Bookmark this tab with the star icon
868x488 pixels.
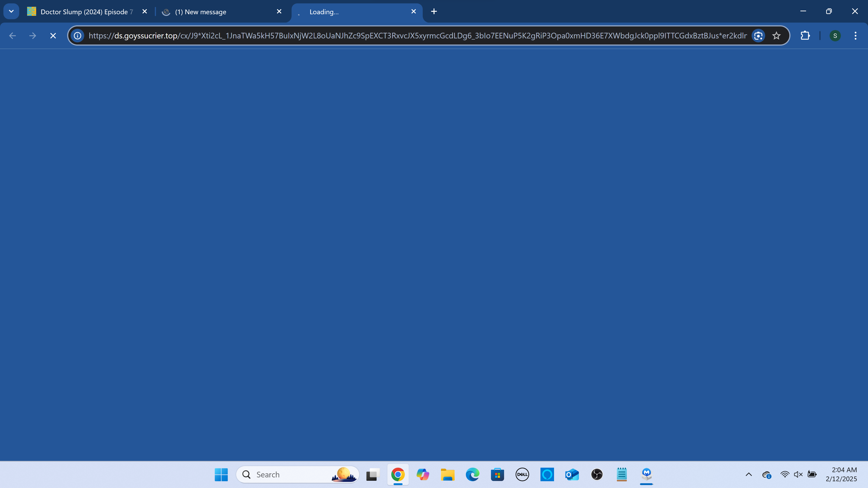776,36
